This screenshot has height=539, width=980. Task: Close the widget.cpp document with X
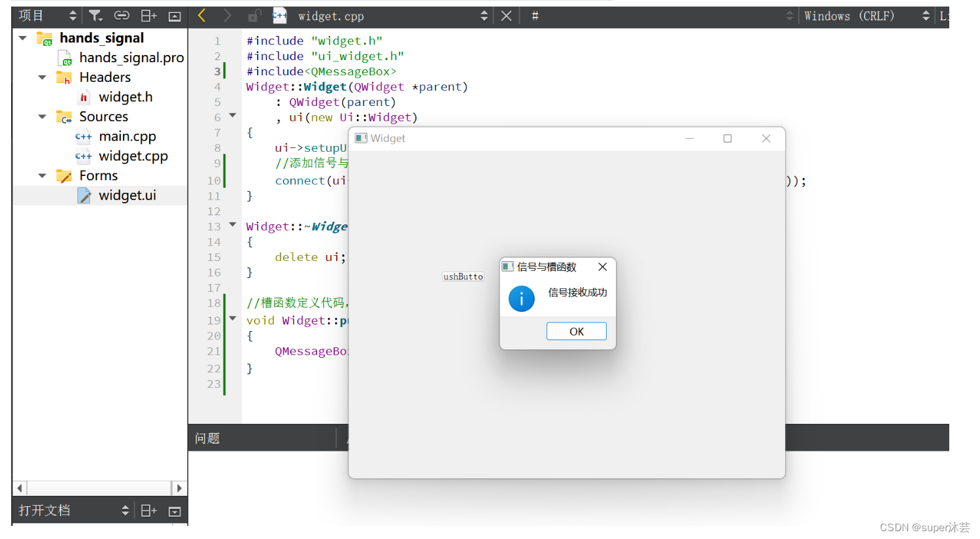click(506, 16)
